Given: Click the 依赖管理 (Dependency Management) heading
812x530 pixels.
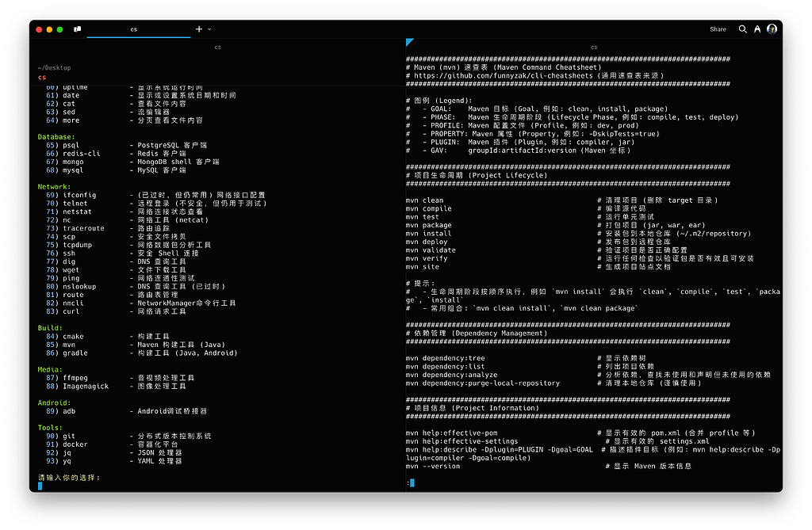Looking at the screenshot, I should tap(480, 334).
